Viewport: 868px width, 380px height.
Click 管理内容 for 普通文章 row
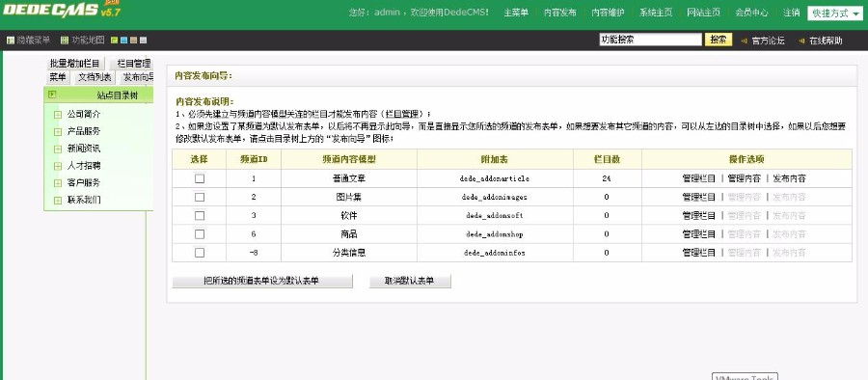tap(744, 178)
